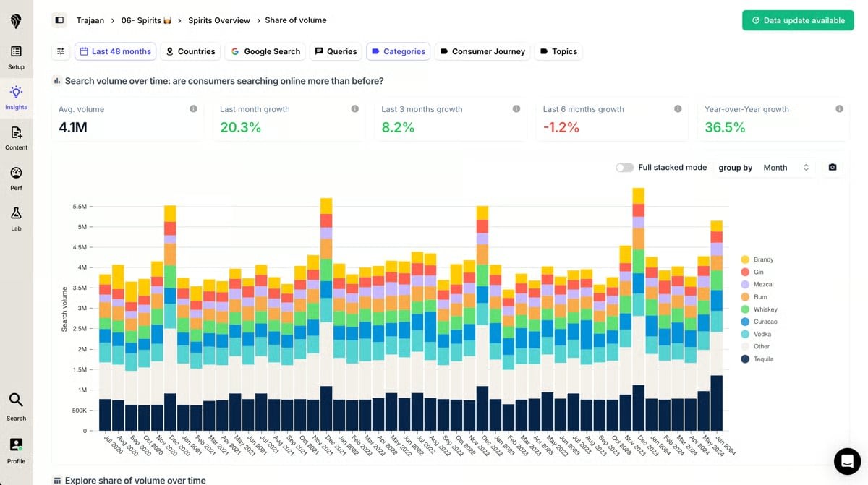Click the 8.2% growth value

tap(399, 127)
